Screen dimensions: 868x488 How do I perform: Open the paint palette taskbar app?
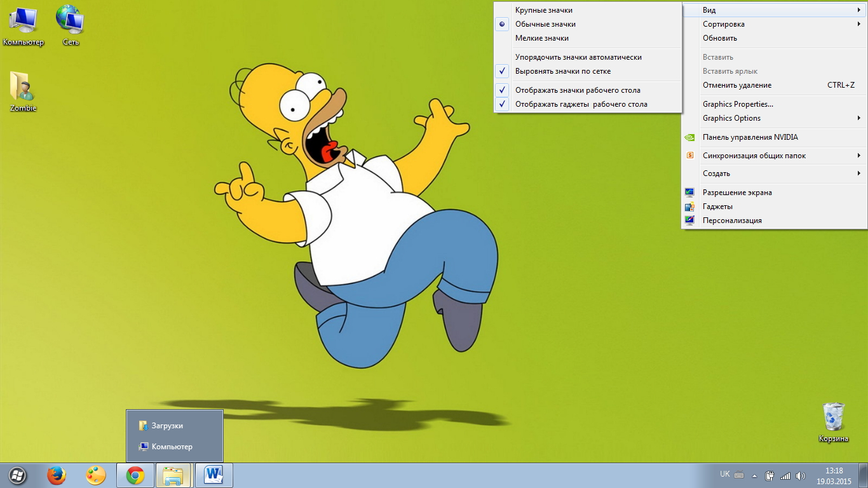coord(96,475)
